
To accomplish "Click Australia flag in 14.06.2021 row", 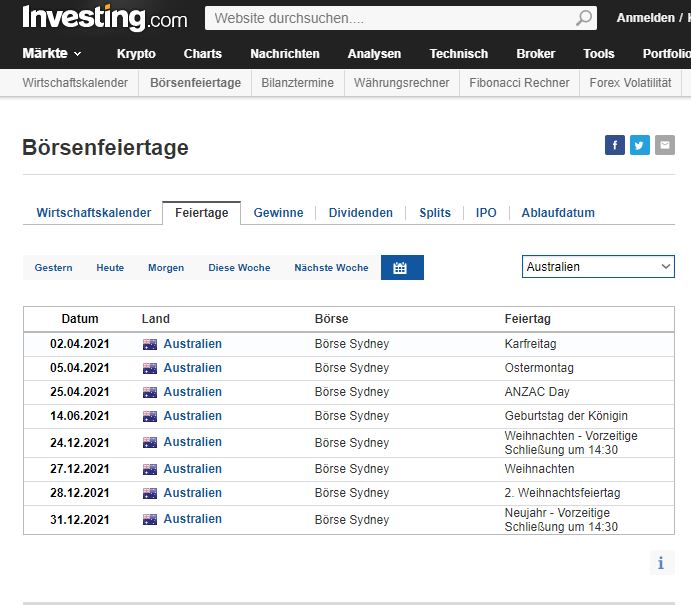I will [150, 416].
